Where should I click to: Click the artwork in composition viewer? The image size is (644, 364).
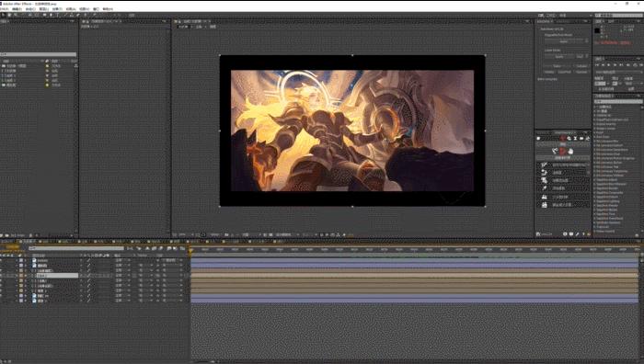tap(352, 131)
